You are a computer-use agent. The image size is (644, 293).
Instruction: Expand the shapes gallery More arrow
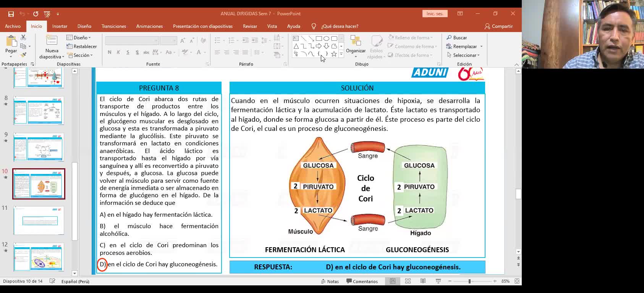pos(341,54)
